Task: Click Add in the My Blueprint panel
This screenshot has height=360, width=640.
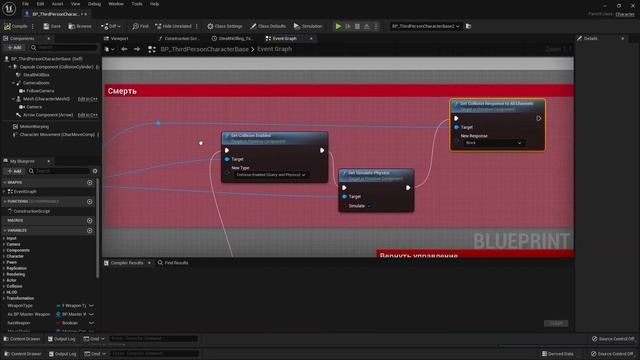Action: point(14,171)
